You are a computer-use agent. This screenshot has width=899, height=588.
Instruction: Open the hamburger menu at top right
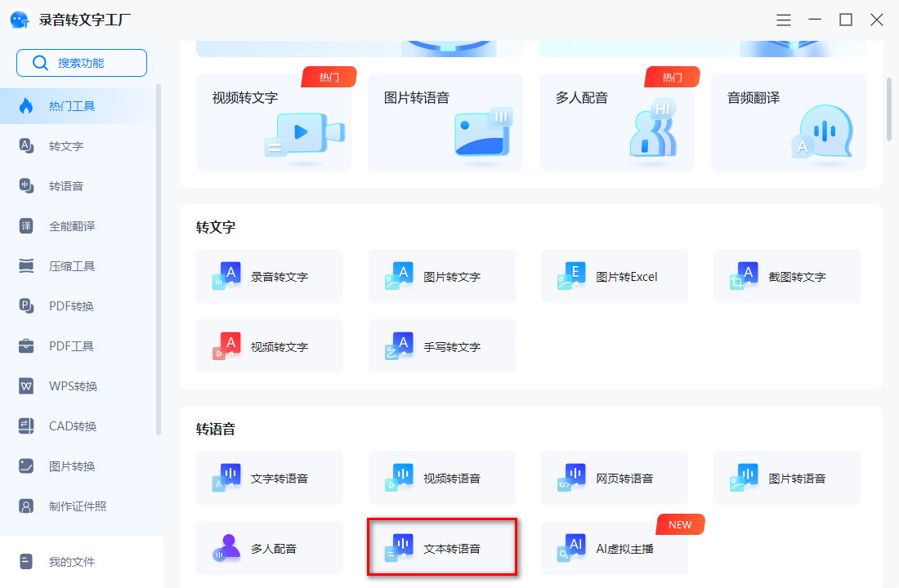783,20
